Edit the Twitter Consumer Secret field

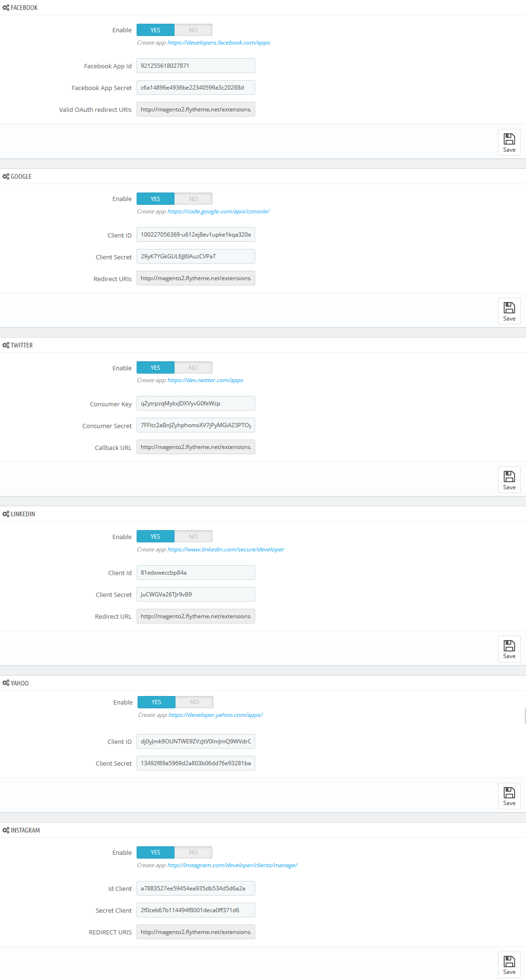(196, 425)
